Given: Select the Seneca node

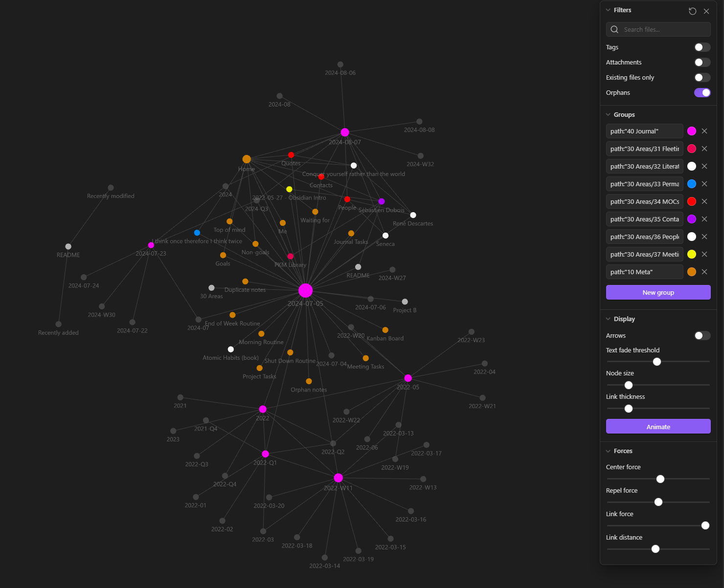Looking at the screenshot, I should [x=385, y=236].
